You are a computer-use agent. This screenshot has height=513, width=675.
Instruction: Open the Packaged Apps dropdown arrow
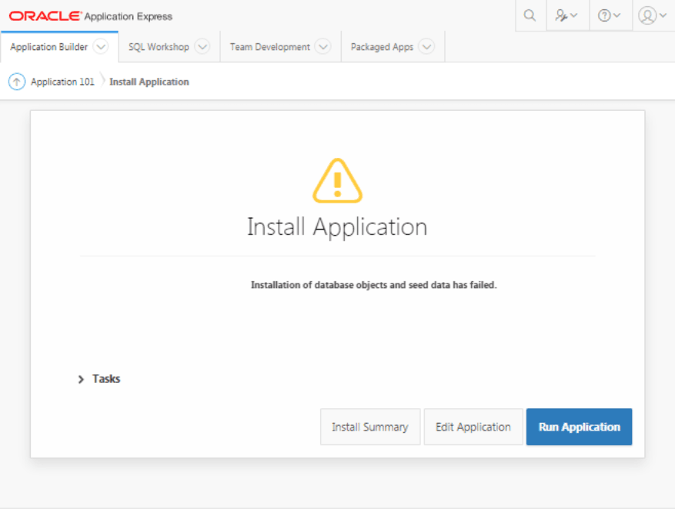pos(427,46)
